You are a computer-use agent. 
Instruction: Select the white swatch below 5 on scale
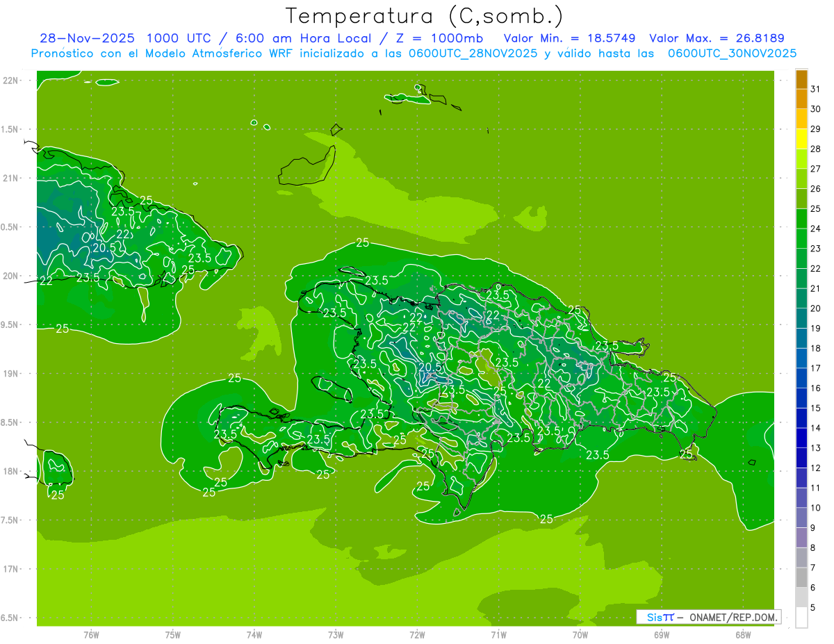click(801, 618)
